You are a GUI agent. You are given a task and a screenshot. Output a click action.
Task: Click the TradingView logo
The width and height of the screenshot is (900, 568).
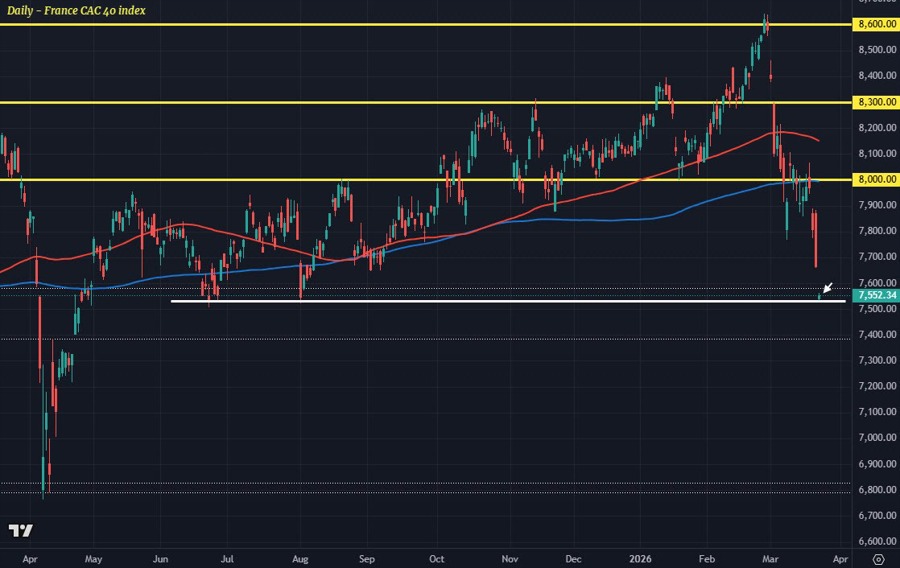click(x=21, y=530)
